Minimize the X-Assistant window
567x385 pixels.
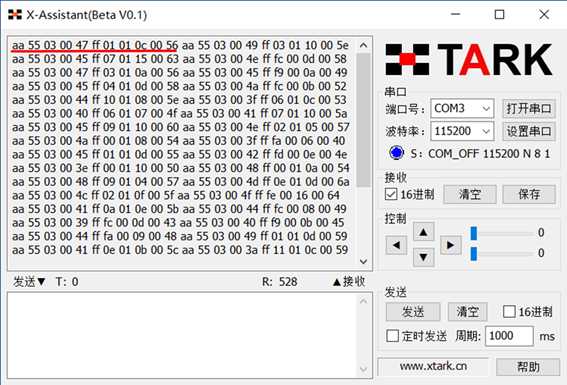pos(456,14)
